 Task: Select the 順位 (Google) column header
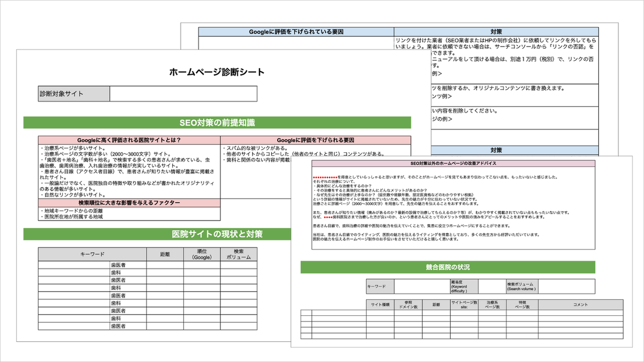202,254
